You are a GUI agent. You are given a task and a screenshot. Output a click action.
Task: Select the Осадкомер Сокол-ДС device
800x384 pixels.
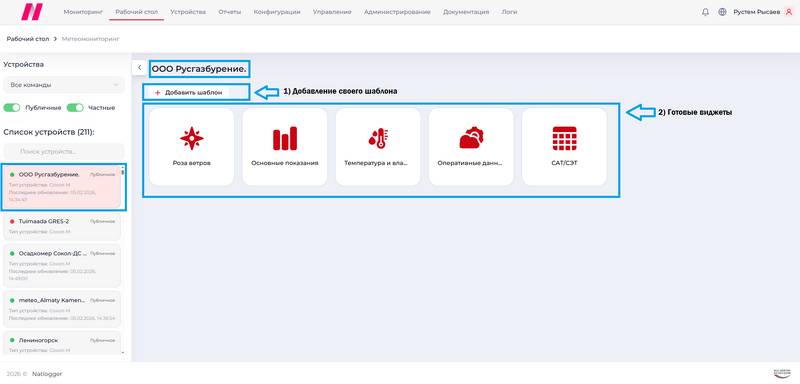click(x=62, y=266)
